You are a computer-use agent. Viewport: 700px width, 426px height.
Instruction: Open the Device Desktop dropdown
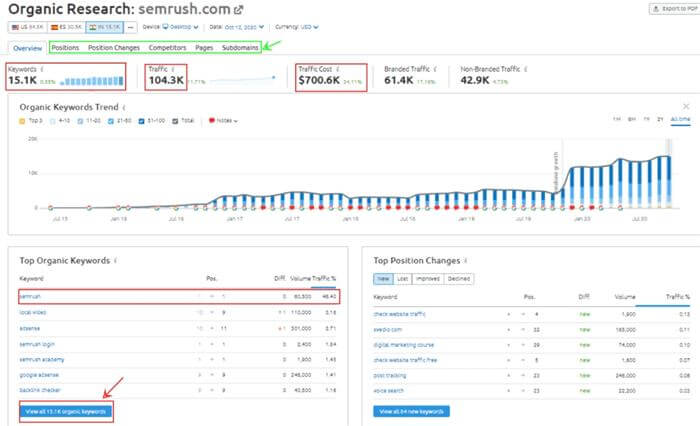180,27
